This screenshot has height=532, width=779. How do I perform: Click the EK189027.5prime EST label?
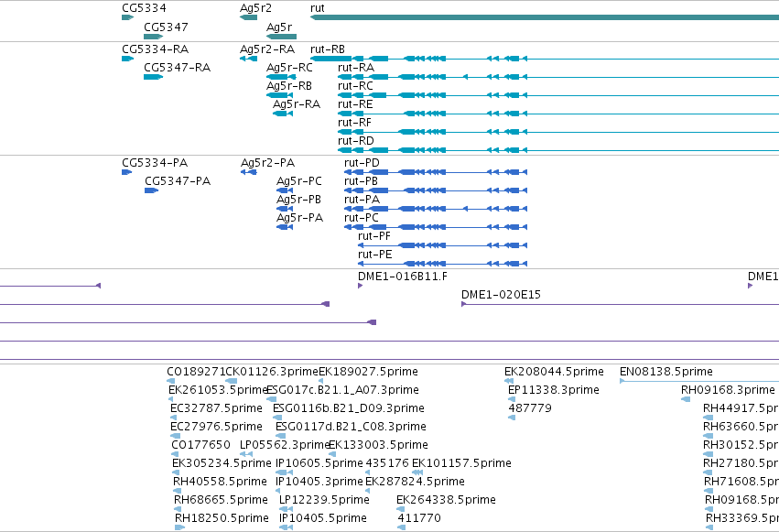tap(368, 372)
